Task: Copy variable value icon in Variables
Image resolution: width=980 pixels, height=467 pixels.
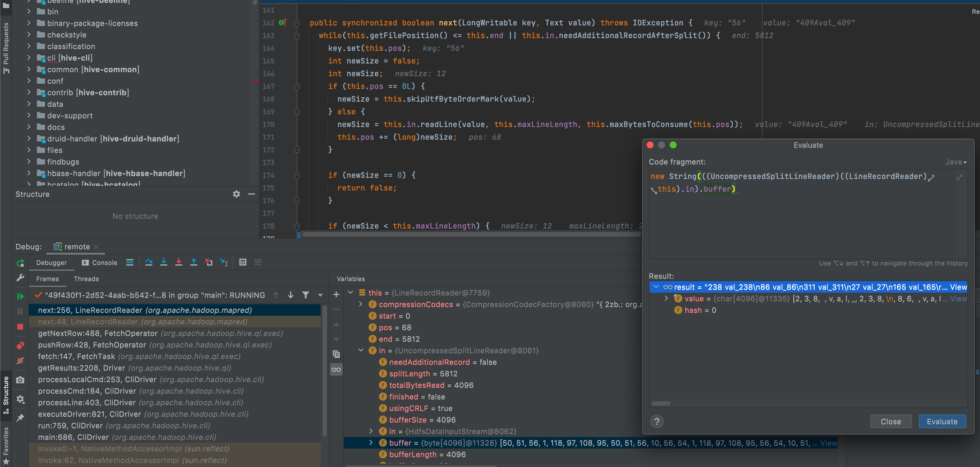Action: pyautogui.click(x=336, y=354)
